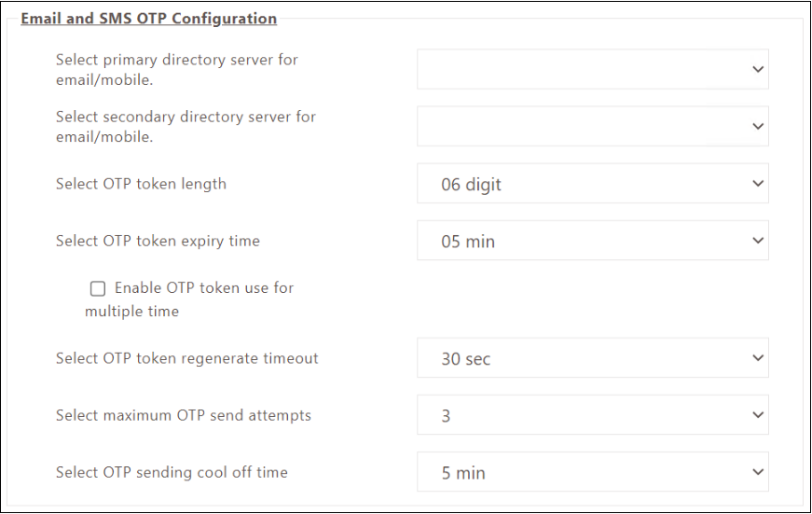Open the secondary directory server dropdown
Image resolution: width=812 pixels, height=514 pixels.
click(592, 126)
